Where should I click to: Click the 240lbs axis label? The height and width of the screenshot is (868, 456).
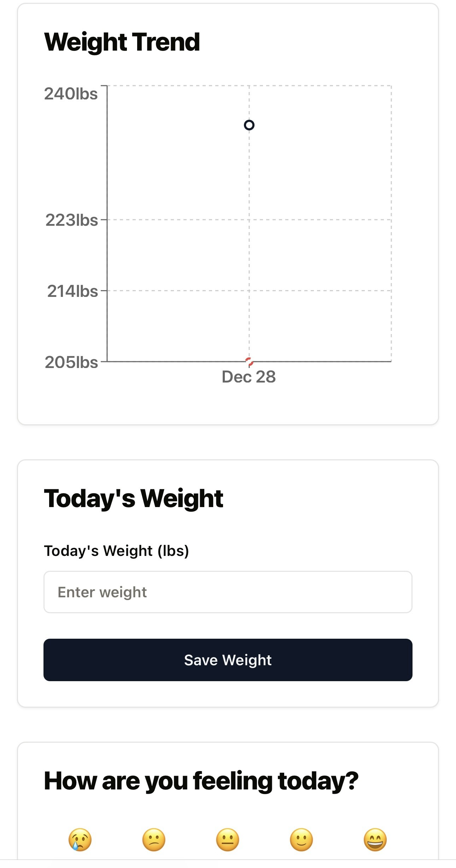[71, 94]
